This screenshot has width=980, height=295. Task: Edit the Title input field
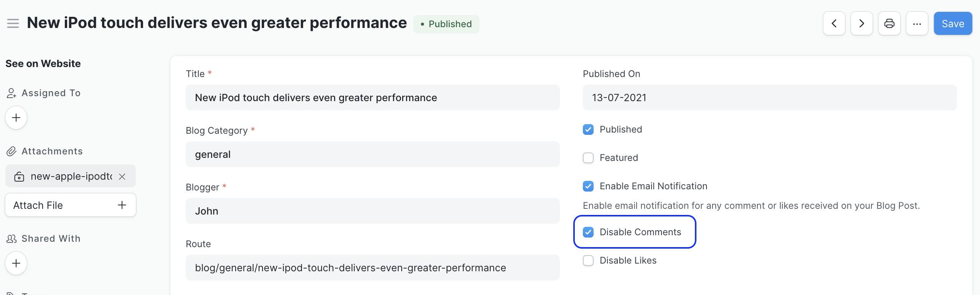click(373, 98)
